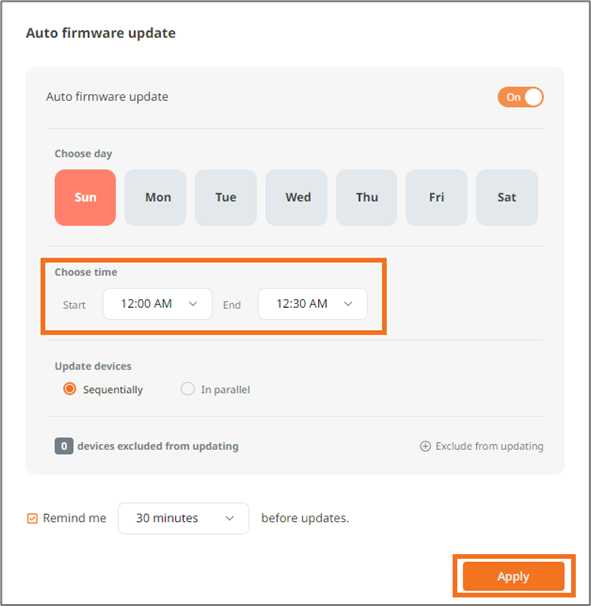
Task: Open the Start time 12:00 AM dropdown
Action: [158, 304]
